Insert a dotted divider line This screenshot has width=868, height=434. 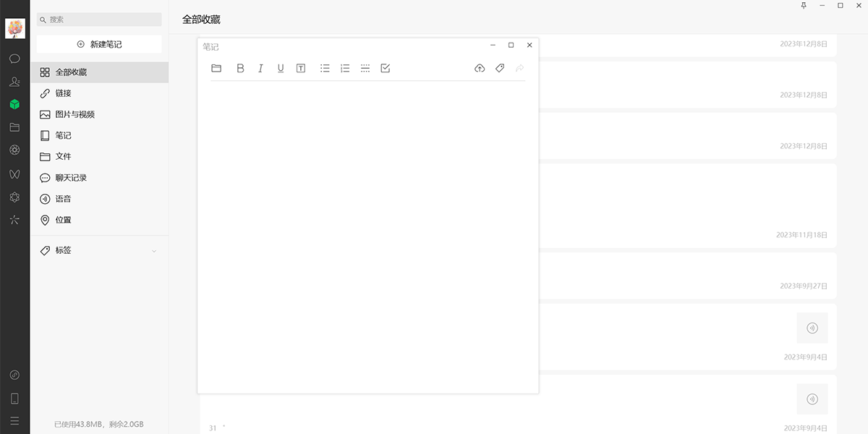coord(365,68)
